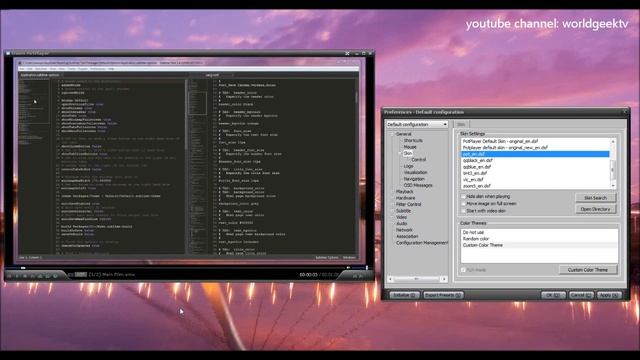The height and width of the screenshot is (360, 640).
Task: Open the Hardware settings category
Action: point(405,198)
